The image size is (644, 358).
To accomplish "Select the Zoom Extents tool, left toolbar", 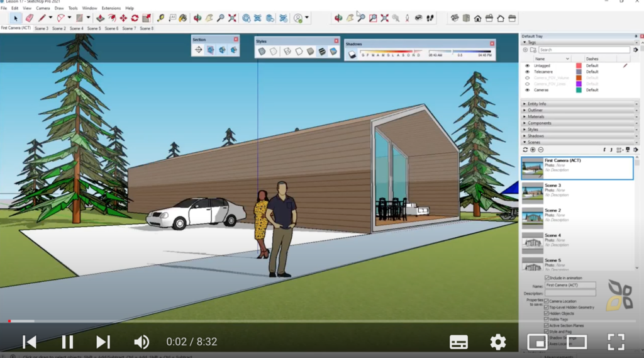I will [x=232, y=18].
